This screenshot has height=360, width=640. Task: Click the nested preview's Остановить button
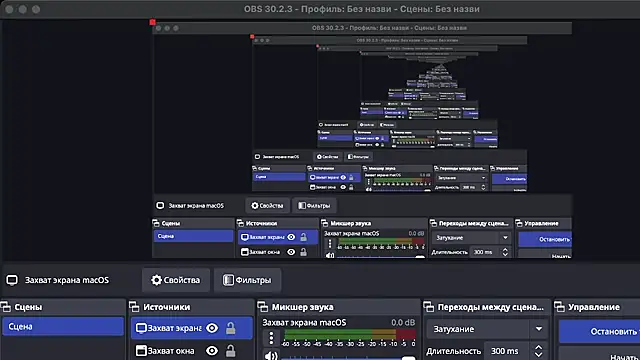click(545, 240)
